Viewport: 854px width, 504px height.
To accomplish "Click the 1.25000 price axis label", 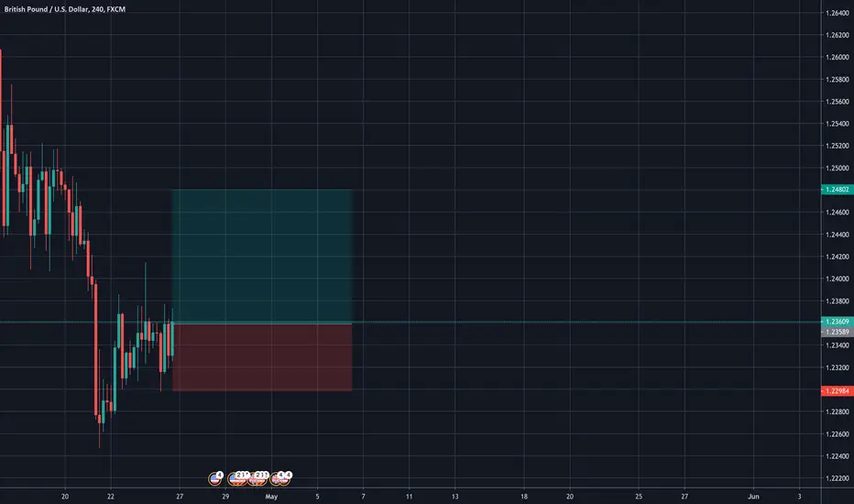I will (x=838, y=168).
